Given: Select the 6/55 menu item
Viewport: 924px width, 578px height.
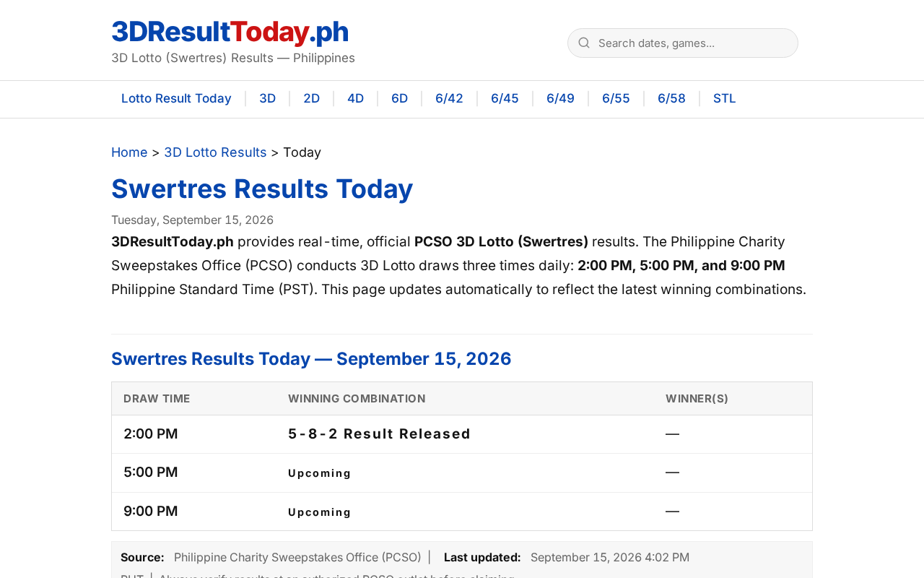Looking at the screenshot, I should click(x=616, y=98).
